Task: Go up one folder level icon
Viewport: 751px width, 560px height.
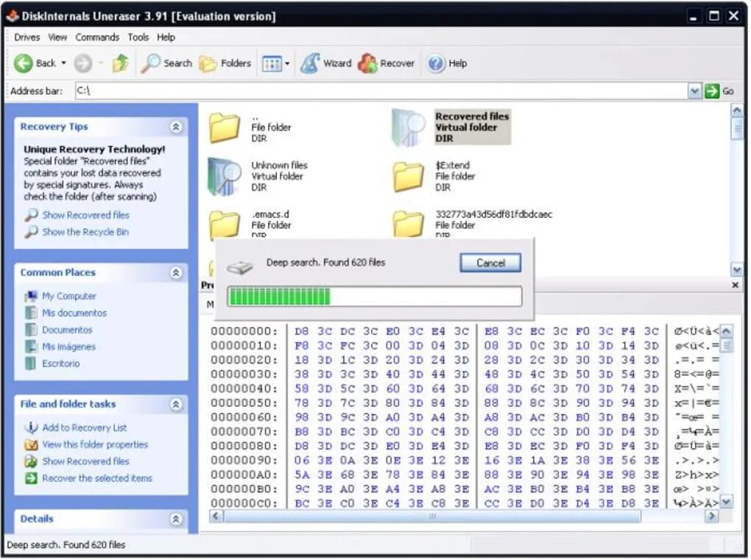Action: point(120,63)
